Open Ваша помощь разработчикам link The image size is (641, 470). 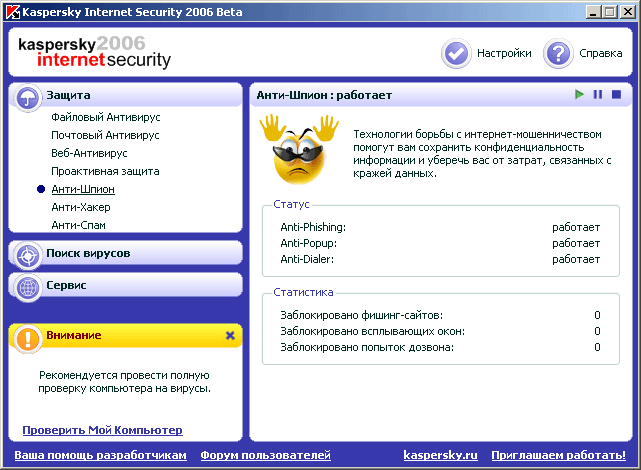(101, 455)
